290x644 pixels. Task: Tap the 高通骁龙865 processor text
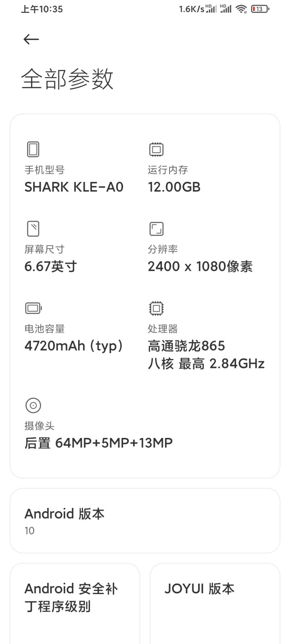186,346
